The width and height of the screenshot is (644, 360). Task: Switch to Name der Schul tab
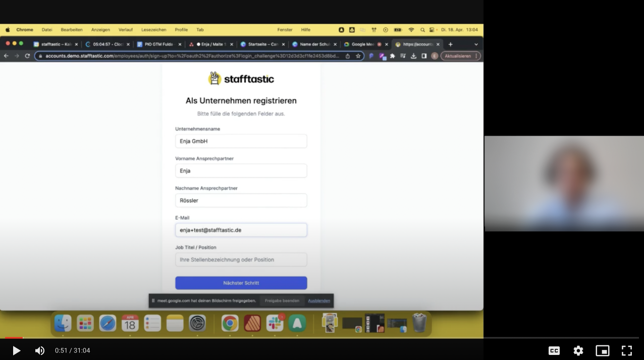tap(314, 44)
